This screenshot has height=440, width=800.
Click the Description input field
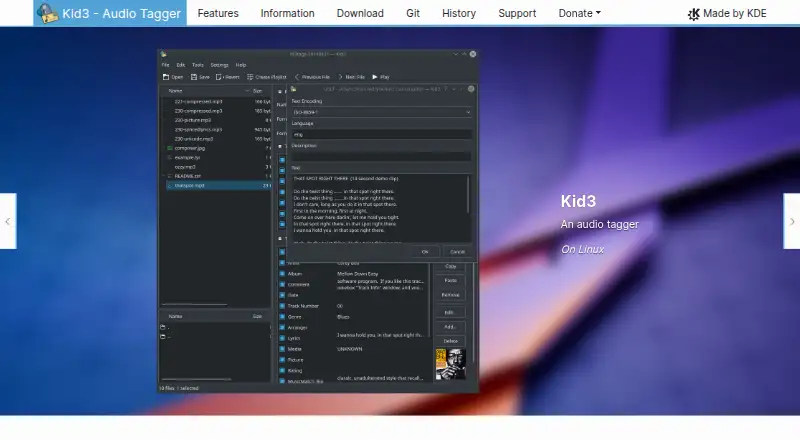coord(382,157)
